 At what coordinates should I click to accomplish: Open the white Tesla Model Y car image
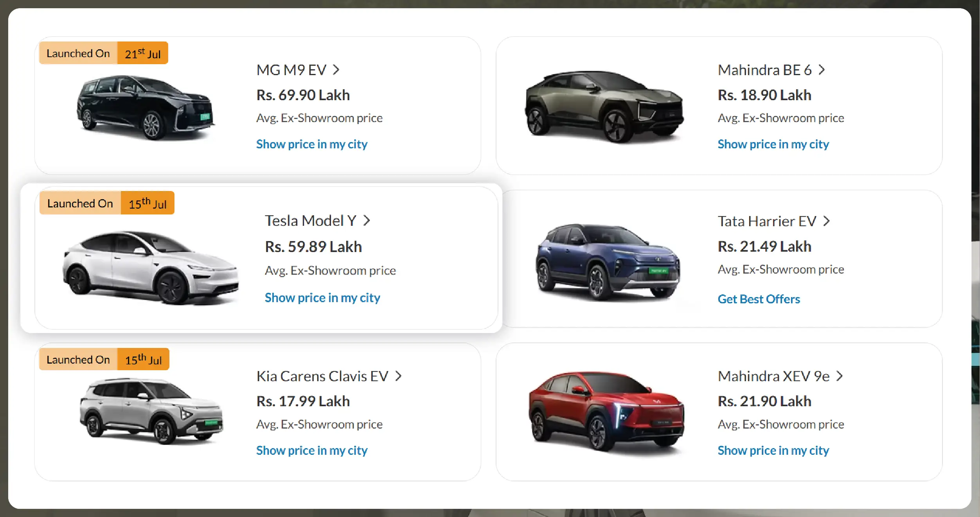click(x=151, y=267)
